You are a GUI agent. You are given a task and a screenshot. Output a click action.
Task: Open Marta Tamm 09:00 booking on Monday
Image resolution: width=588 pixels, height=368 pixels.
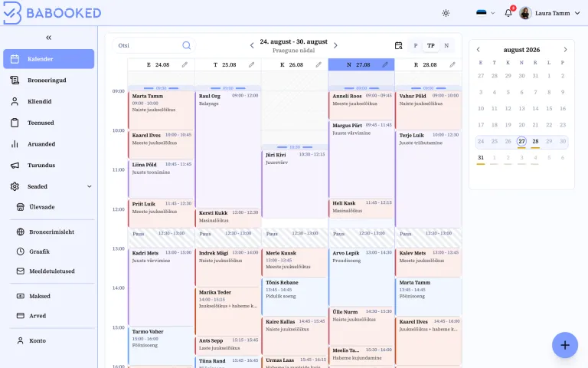161,110
